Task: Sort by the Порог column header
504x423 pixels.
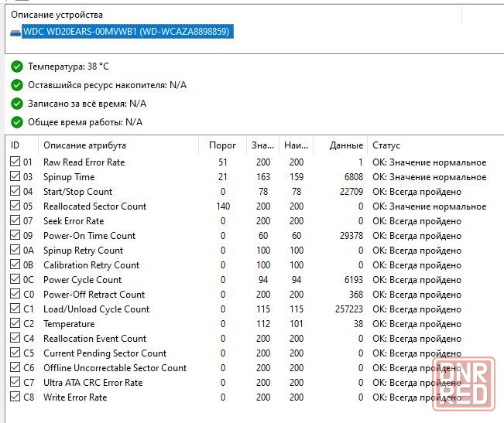Action: 223,145
